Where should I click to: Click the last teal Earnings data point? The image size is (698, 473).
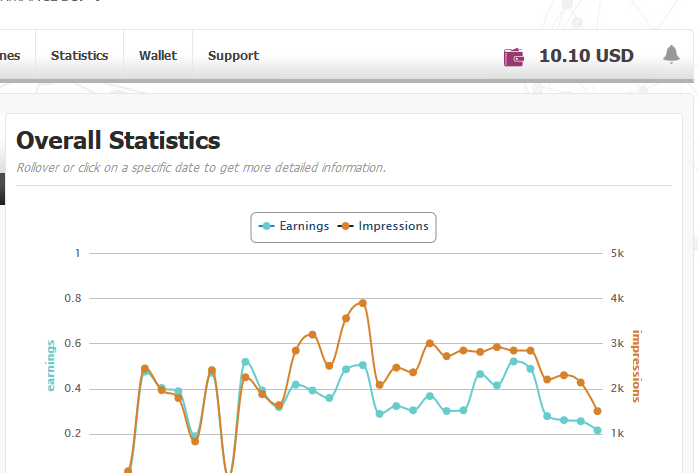(x=597, y=430)
